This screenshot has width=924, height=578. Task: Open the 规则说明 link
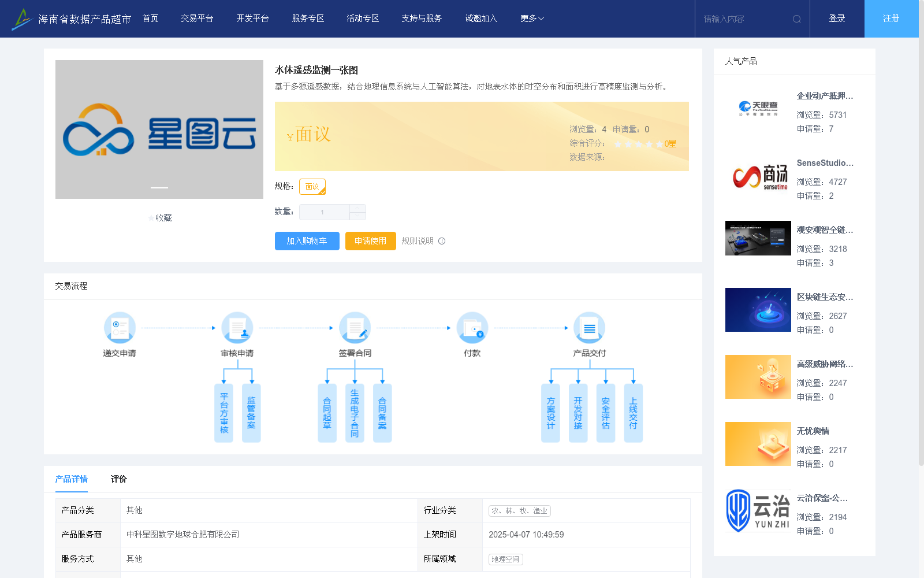pos(418,241)
